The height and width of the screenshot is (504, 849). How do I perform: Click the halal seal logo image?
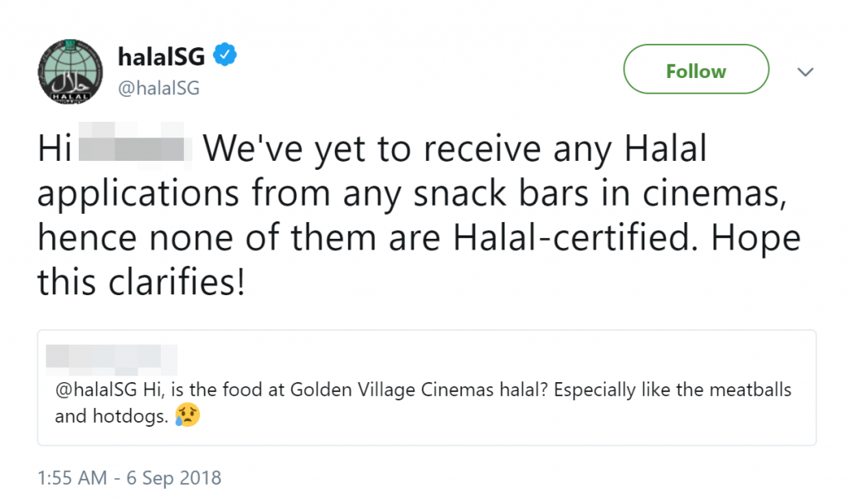(70, 70)
